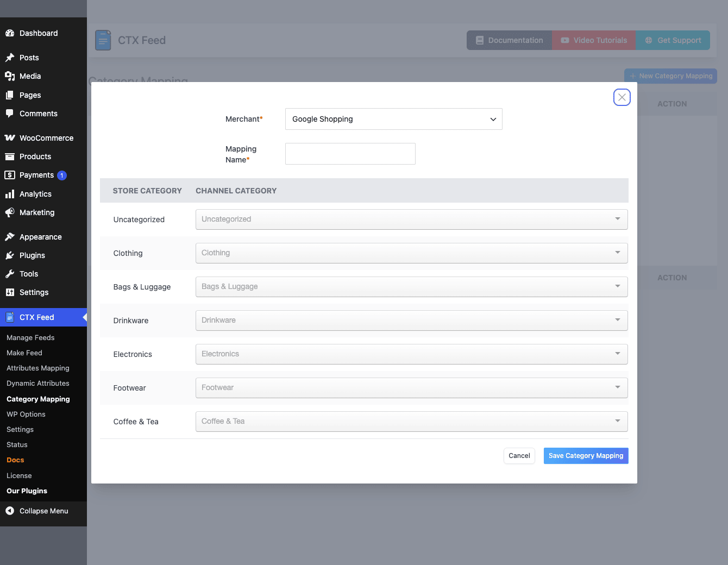Open the Coffee & Tea channel category dropdown
Screen dimensions: 728x565
click(x=412, y=422)
